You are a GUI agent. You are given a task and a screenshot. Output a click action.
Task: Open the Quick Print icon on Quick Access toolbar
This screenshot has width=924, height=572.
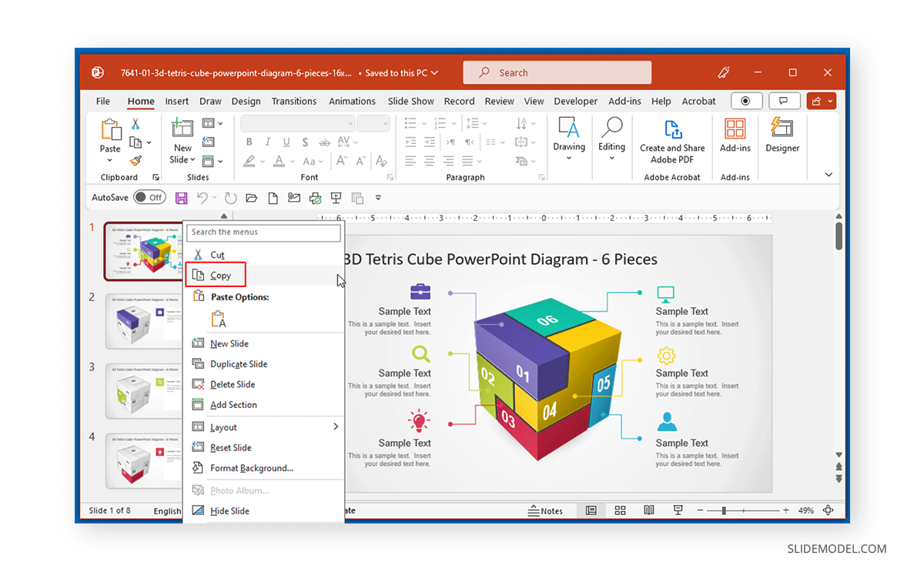pyautogui.click(x=315, y=198)
